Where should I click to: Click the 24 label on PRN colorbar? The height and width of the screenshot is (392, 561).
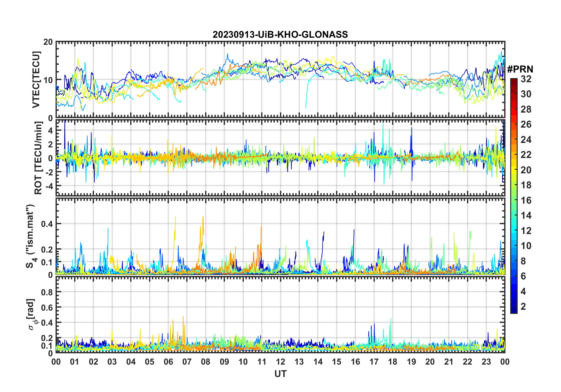click(x=526, y=140)
